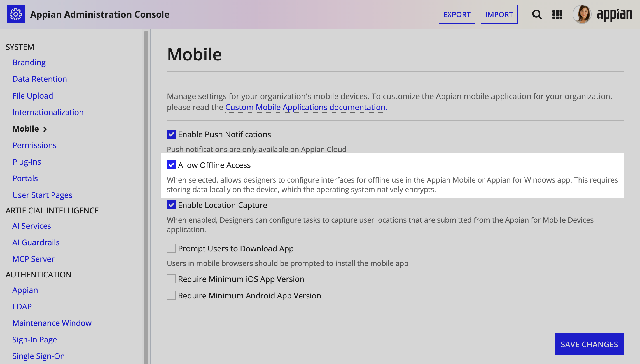This screenshot has width=640, height=364.
Task: Click the AUTHENTICATION section header
Action: [38, 275]
